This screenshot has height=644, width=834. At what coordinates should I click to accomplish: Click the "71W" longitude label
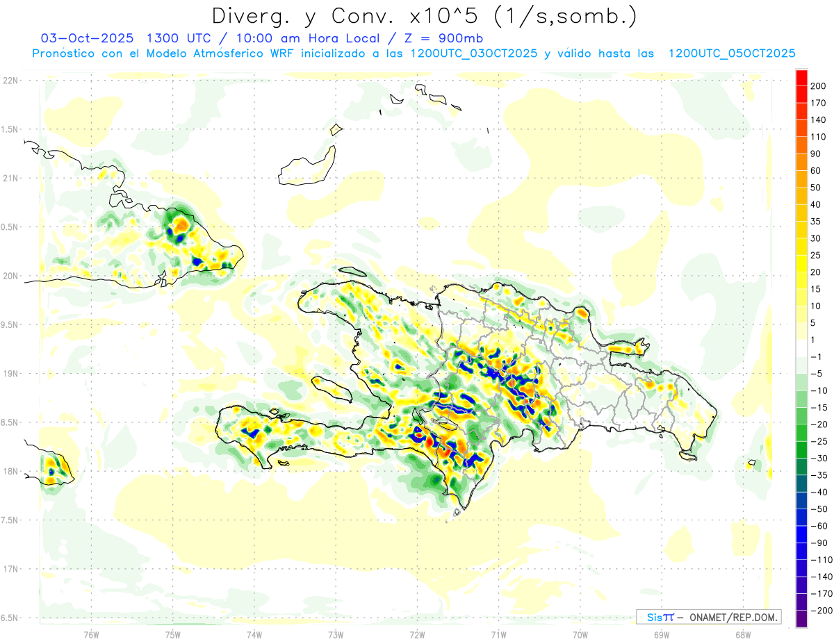tap(498, 634)
